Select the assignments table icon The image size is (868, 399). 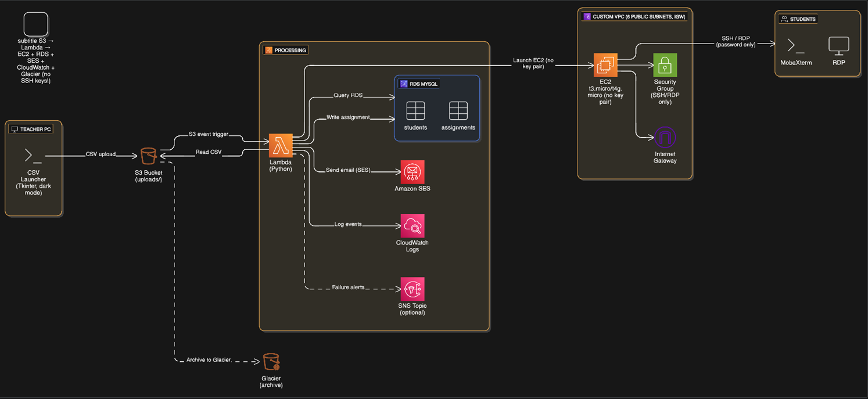pos(458,110)
